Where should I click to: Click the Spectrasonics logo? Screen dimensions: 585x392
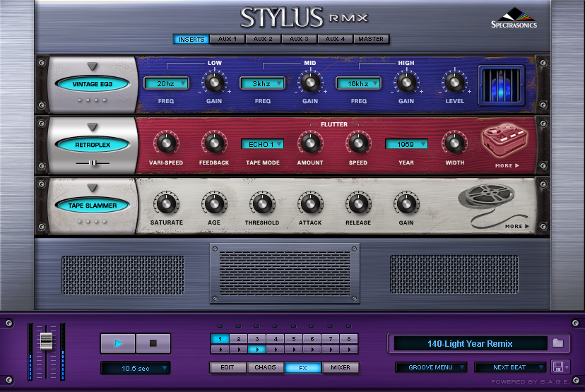514,18
